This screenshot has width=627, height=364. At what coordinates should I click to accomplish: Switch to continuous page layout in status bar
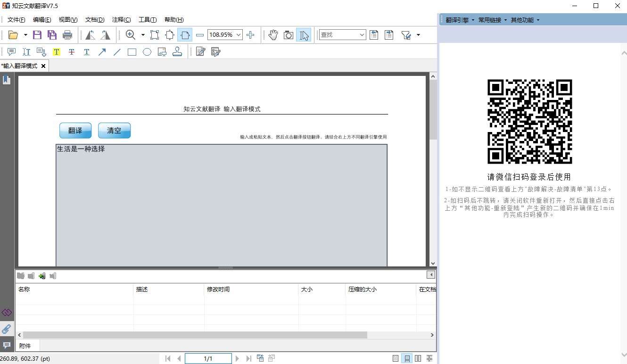click(407, 358)
